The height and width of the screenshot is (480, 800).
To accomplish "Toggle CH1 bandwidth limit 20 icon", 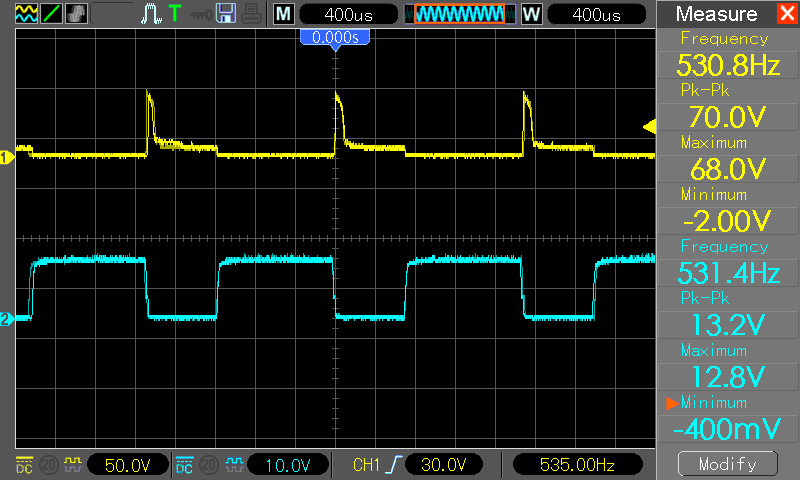I will (49, 465).
